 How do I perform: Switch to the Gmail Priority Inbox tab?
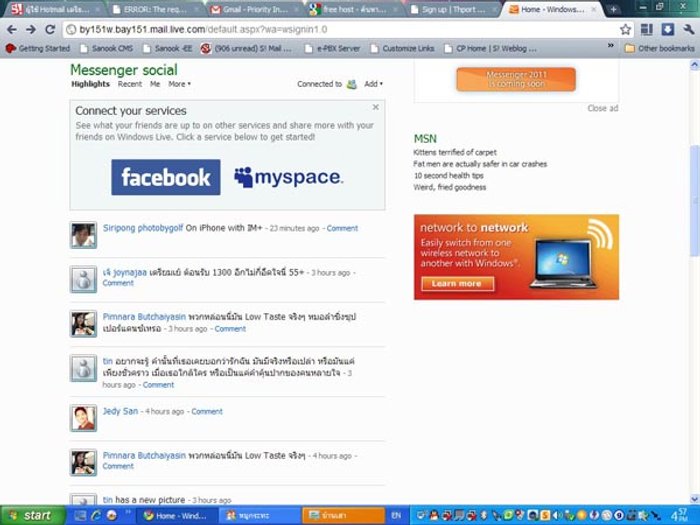255,9
